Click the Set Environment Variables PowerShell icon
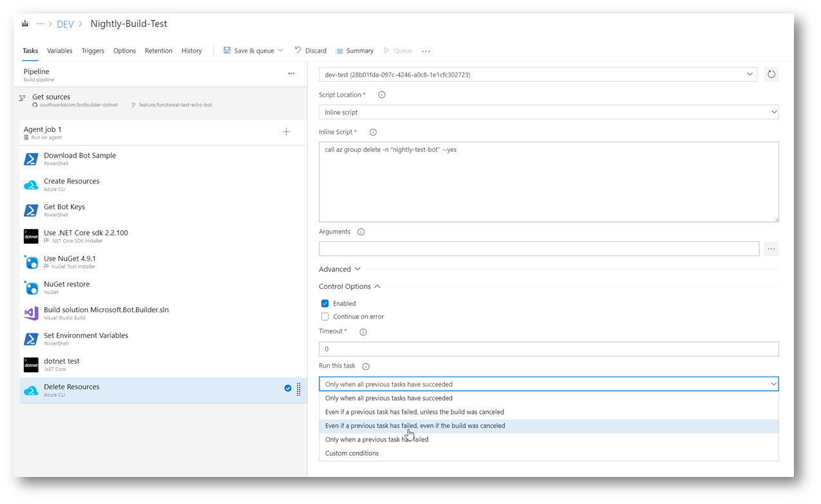Screen dimensions: 821x504 click(31, 339)
